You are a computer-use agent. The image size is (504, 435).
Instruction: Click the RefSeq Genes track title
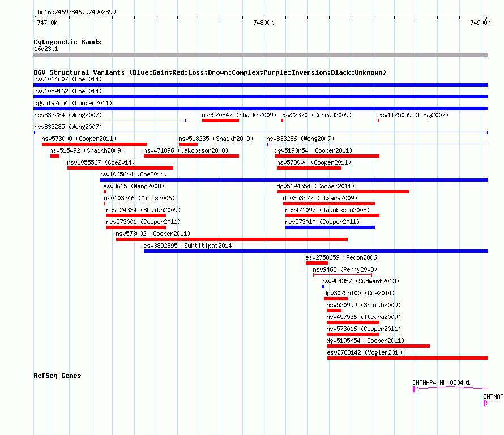[x=57, y=376]
